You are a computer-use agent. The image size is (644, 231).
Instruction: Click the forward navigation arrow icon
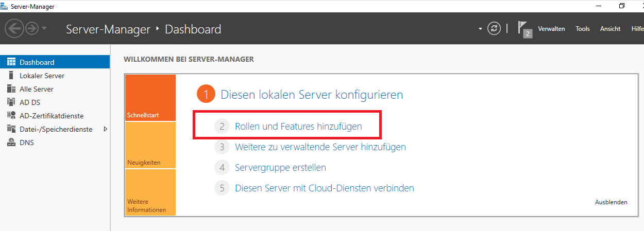(32, 29)
